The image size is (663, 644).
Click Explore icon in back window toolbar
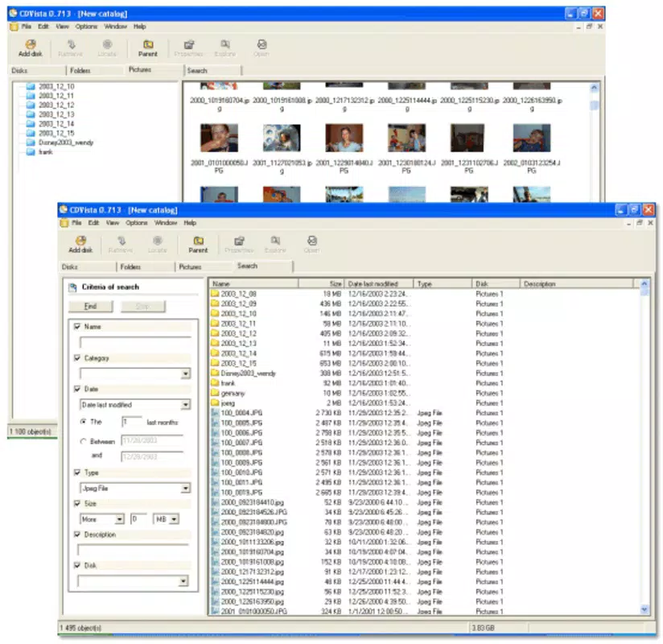(225, 44)
